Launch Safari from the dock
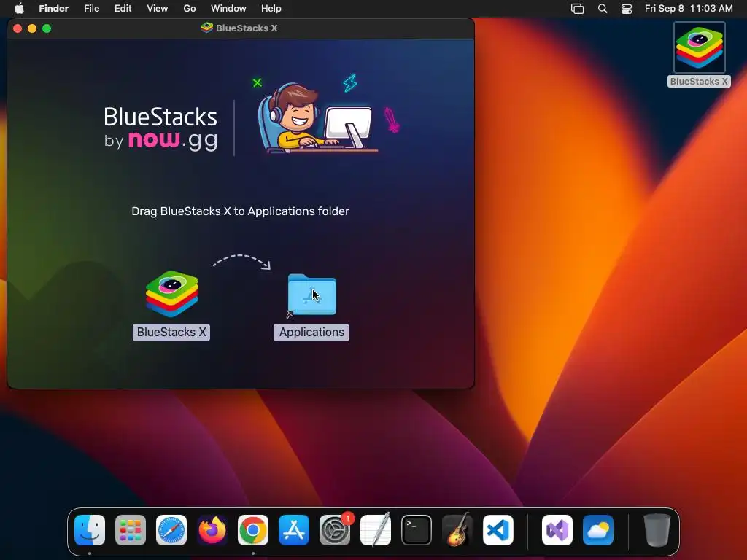Image resolution: width=747 pixels, height=560 pixels. coord(171,530)
